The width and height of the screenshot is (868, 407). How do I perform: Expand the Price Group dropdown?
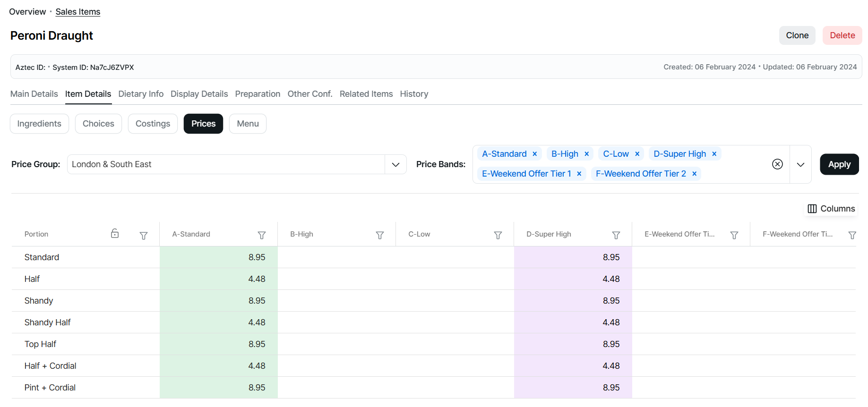click(x=395, y=164)
